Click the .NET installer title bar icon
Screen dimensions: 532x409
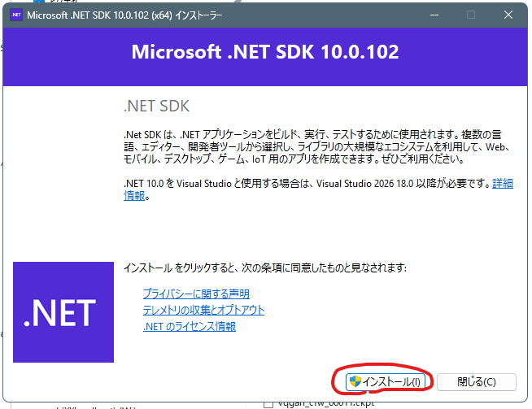(15, 15)
